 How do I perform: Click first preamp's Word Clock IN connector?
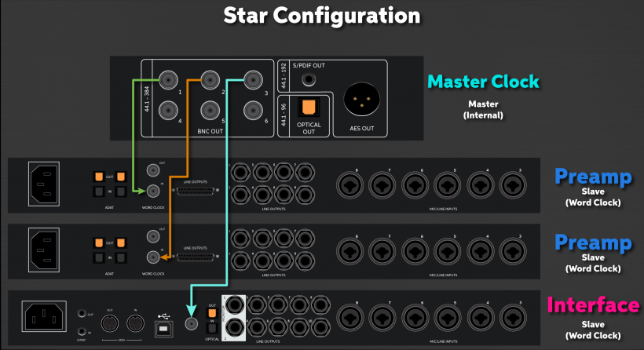click(153, 191)
